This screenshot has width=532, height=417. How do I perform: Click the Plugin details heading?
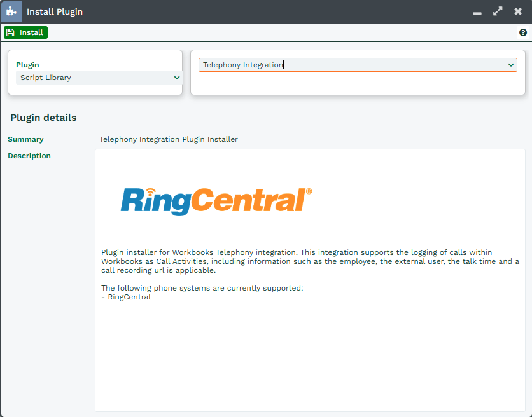point(43,118)
